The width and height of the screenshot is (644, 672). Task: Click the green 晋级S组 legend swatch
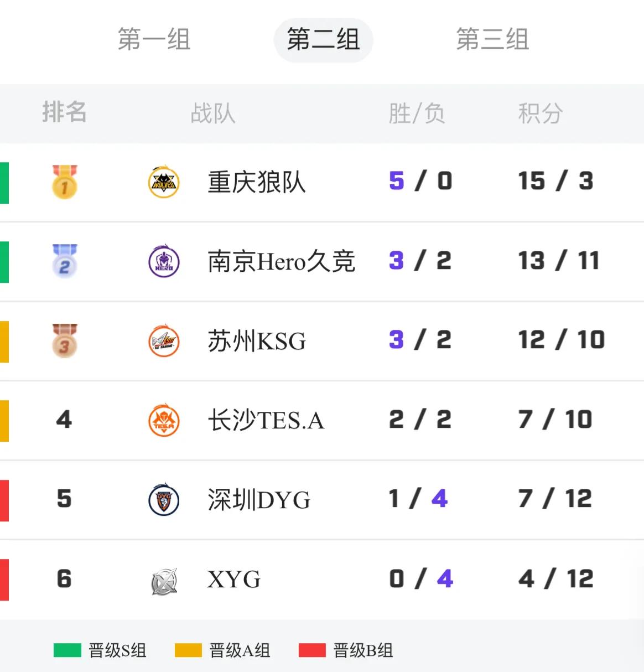[67, 650]
